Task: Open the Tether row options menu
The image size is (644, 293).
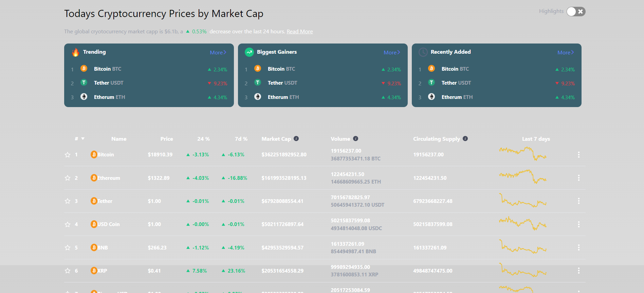Action: coord(578,201)
